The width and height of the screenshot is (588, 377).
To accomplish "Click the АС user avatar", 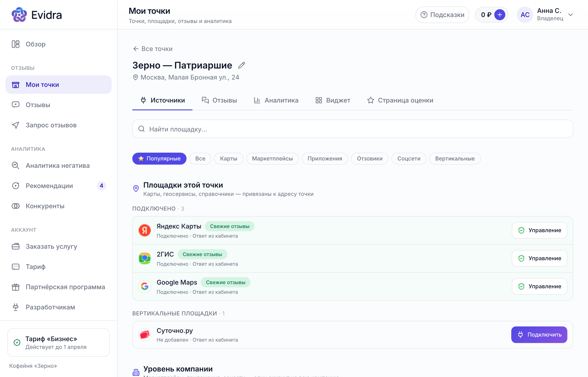I will 525,15.
